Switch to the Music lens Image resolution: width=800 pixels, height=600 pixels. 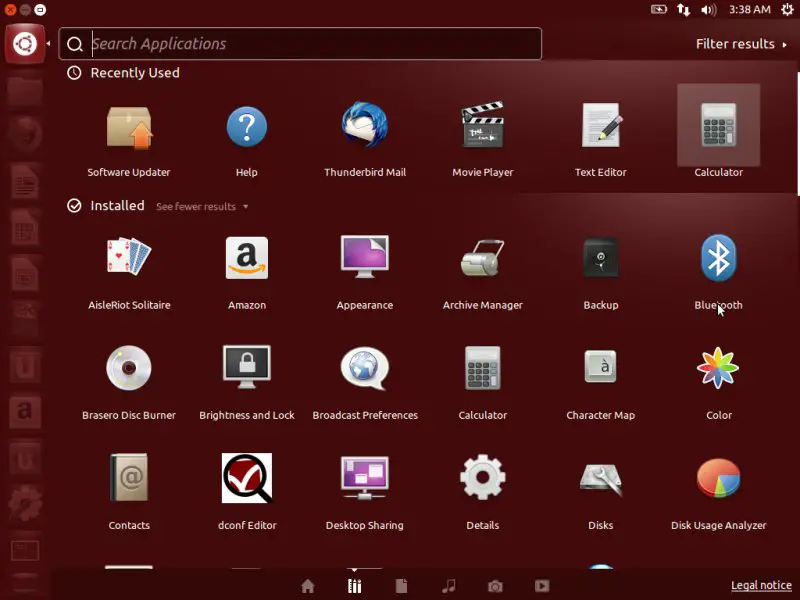point(448,586)
